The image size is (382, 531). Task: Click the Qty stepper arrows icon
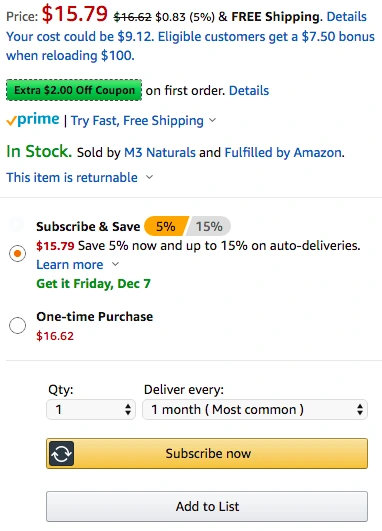[128, 409]
